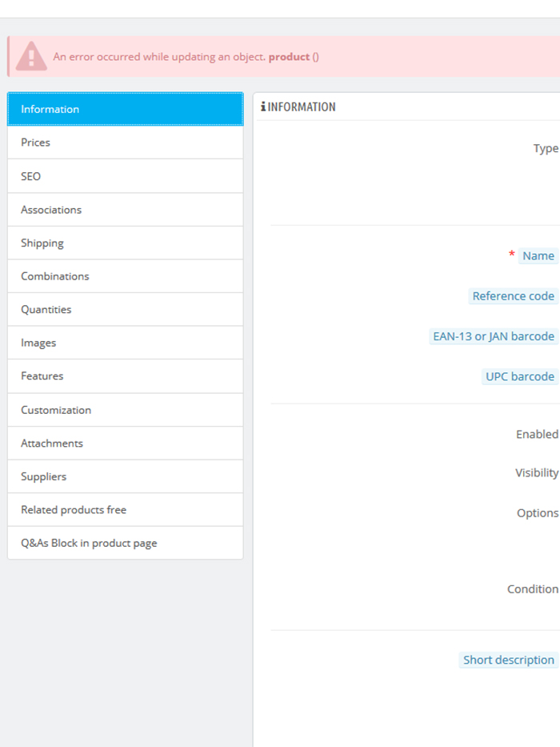The image size is (560, 747).
Task: Switch to the Prices tab
Action: tap(126, 143)
